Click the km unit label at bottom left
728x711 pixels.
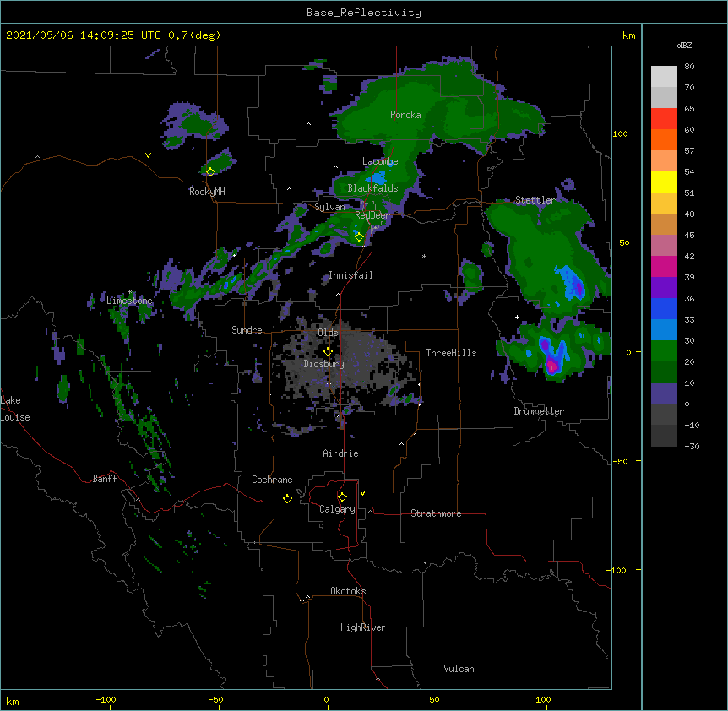click(x=13, y=701)
